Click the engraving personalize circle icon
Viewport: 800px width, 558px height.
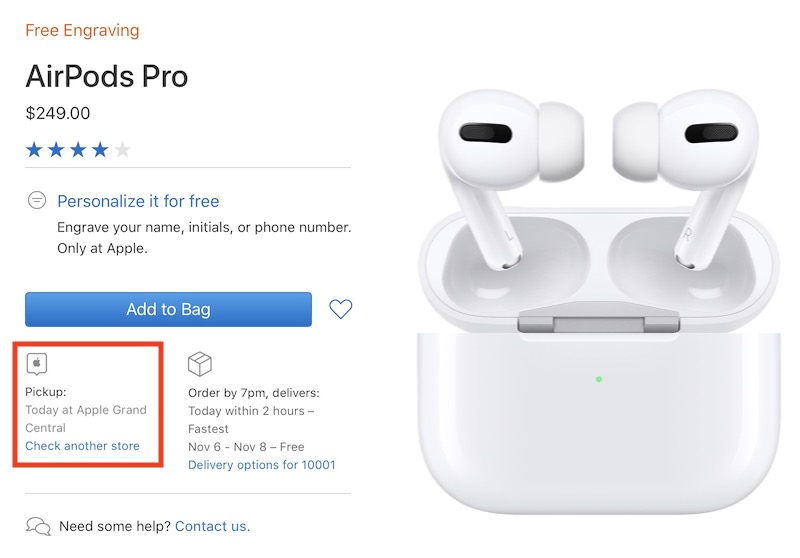pyautogui.click(x=37, y=200)
